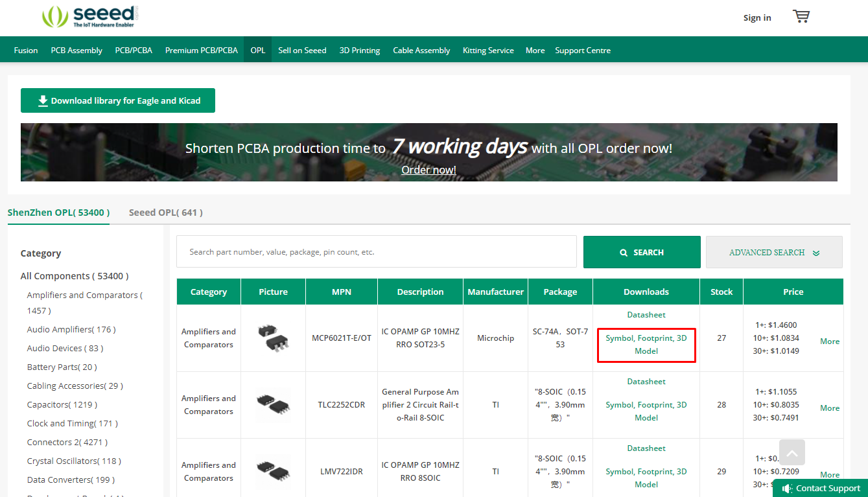Click the Category column header
This screenshot has height=497, width=868.
pos(209,292)
